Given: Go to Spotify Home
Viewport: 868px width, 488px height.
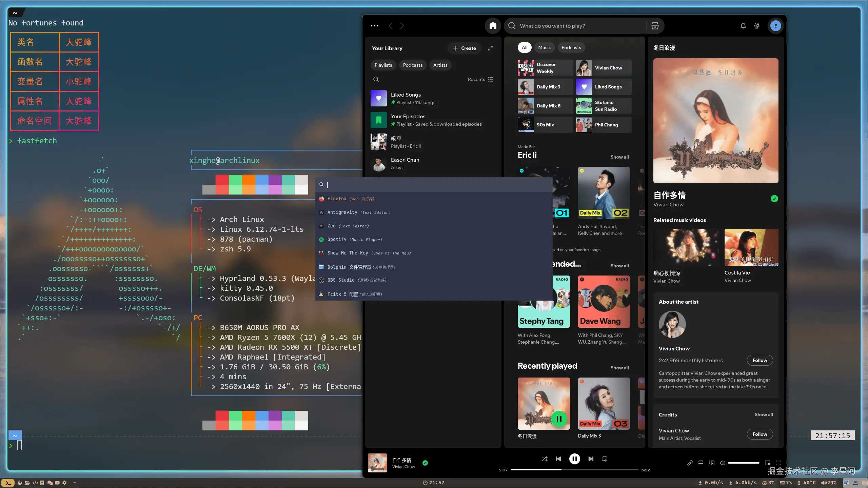Looking at the screenshot, I should (x=493, y=26).
